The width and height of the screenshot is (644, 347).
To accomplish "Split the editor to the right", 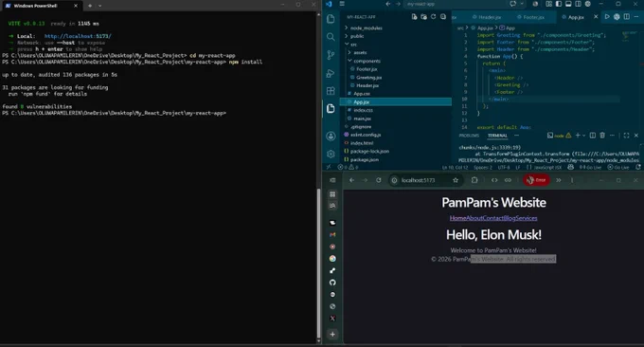I will 626,17.
